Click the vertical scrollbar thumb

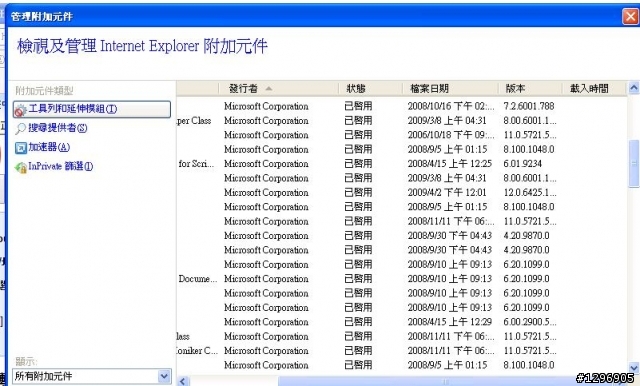pos(634,163)
